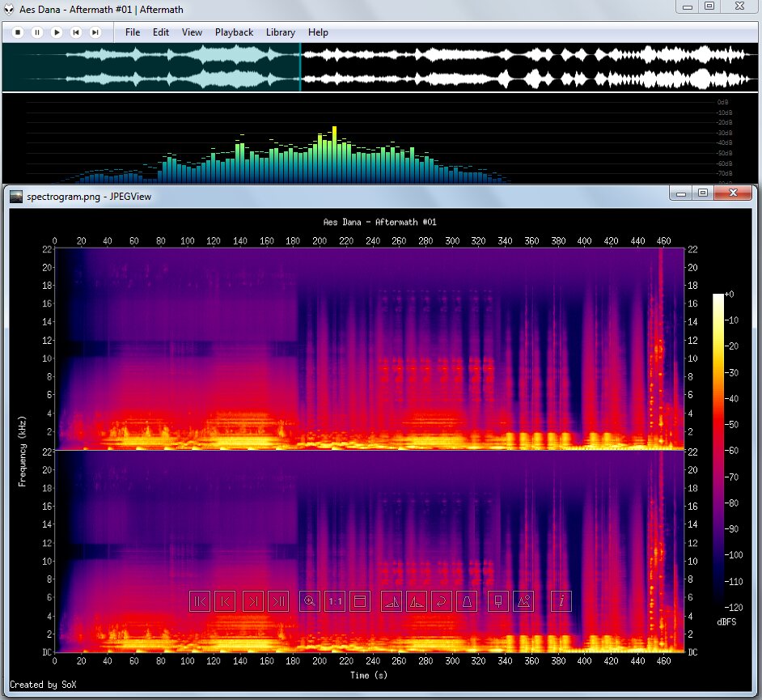Jump to the last image in JPEGView
The height and width of the screenshot is (700, 762).
[x=278, y=601]
